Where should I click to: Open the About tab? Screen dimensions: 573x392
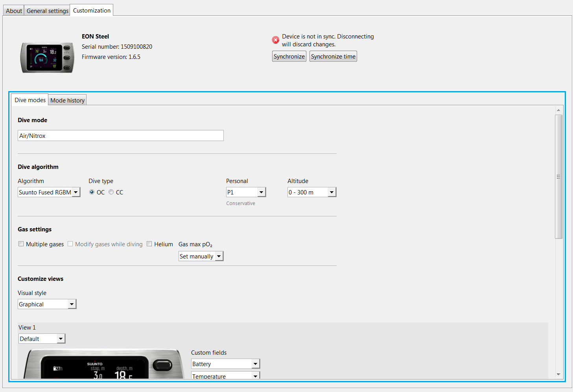pos(14,11)
